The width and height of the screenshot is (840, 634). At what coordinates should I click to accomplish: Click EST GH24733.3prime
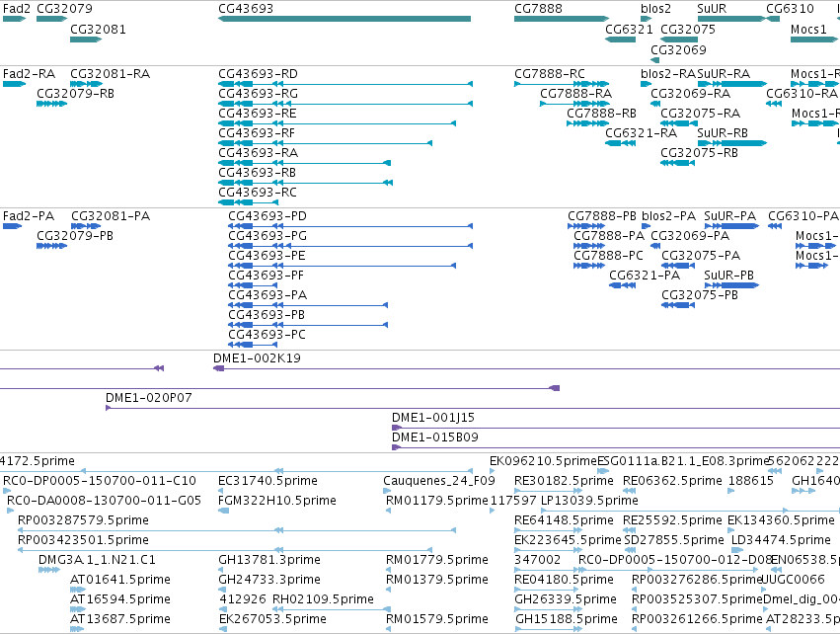[x=222, y=590]
